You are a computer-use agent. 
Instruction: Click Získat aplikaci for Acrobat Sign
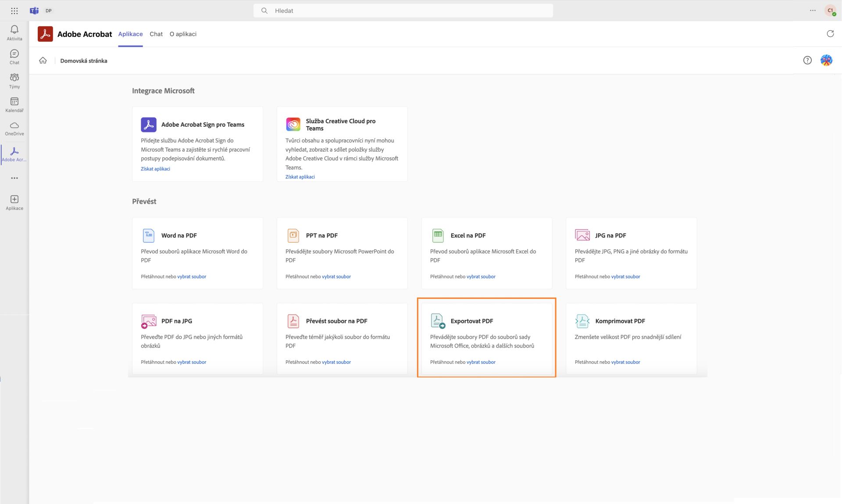155,169
